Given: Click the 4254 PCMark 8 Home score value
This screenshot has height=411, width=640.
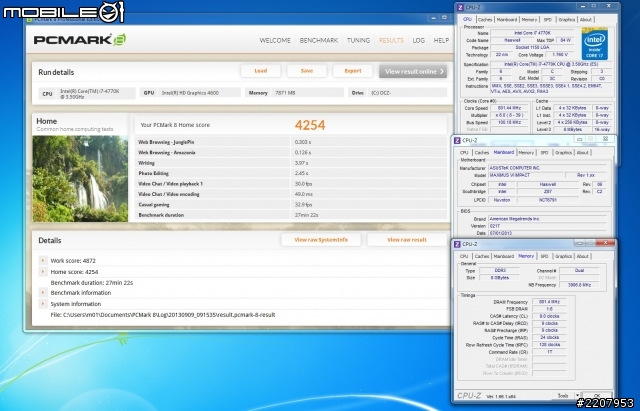Looking at the screenshot, I should 310,125.
